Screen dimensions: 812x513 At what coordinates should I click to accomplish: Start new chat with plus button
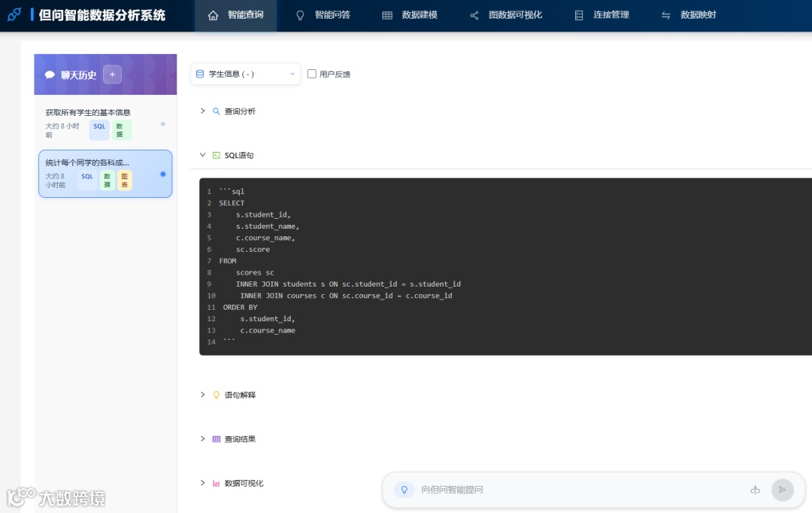112,74
